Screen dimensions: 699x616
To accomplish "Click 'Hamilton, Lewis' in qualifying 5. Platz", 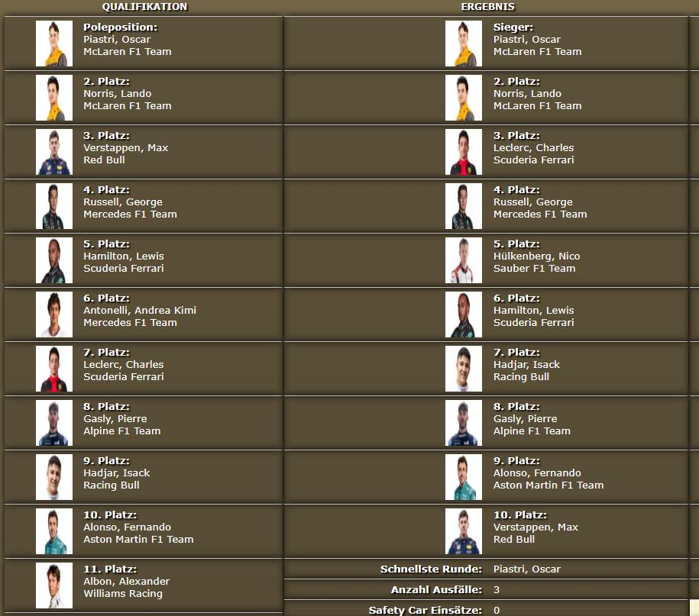I will point(124,256).
